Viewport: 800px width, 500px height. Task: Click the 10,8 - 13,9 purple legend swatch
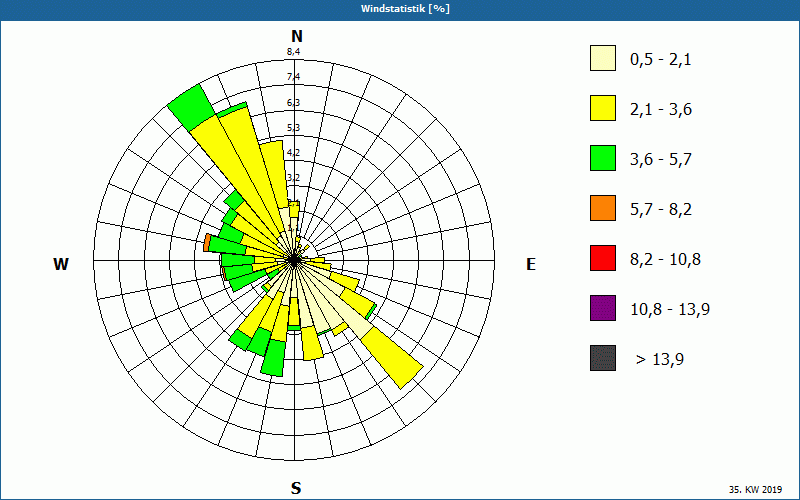point(603,308)
